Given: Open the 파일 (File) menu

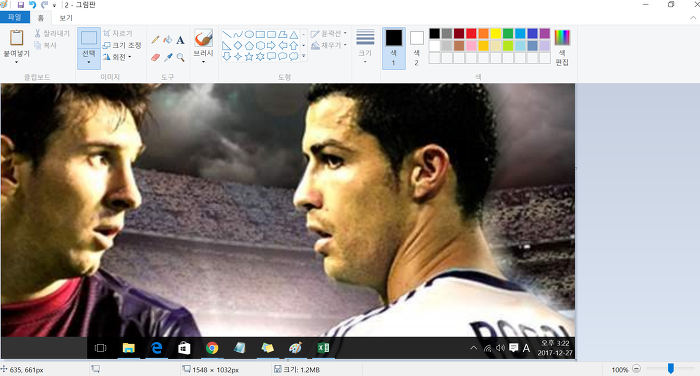Looking at the screenshot, I should (x=15, y=17).
